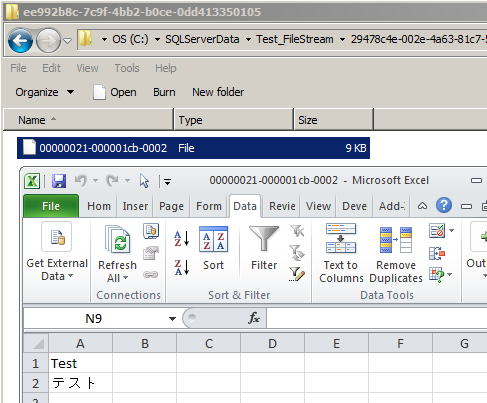The image size is (487, 403).
Task: Minimize the ribbon with the caret icon
Action: pos(422,206)
